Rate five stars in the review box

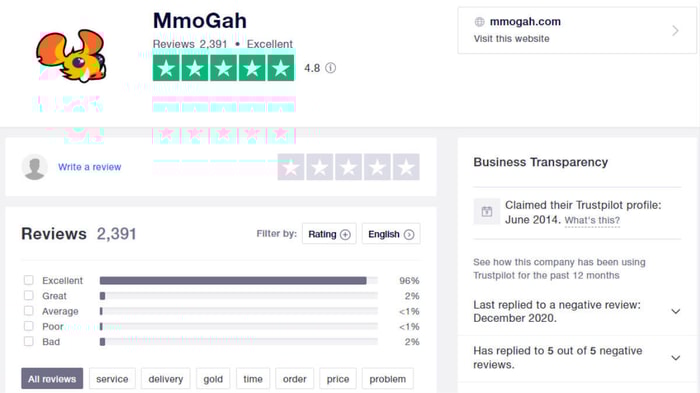pos(406,167)
